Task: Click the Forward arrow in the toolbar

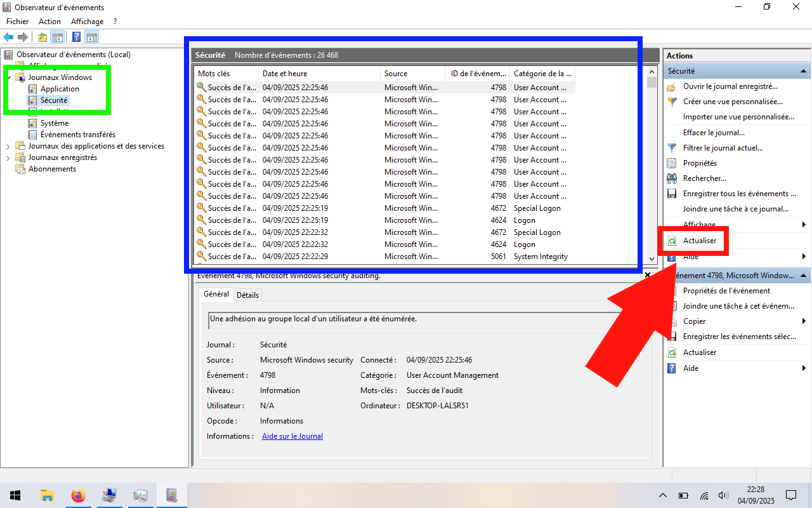Action: [23, 37]
